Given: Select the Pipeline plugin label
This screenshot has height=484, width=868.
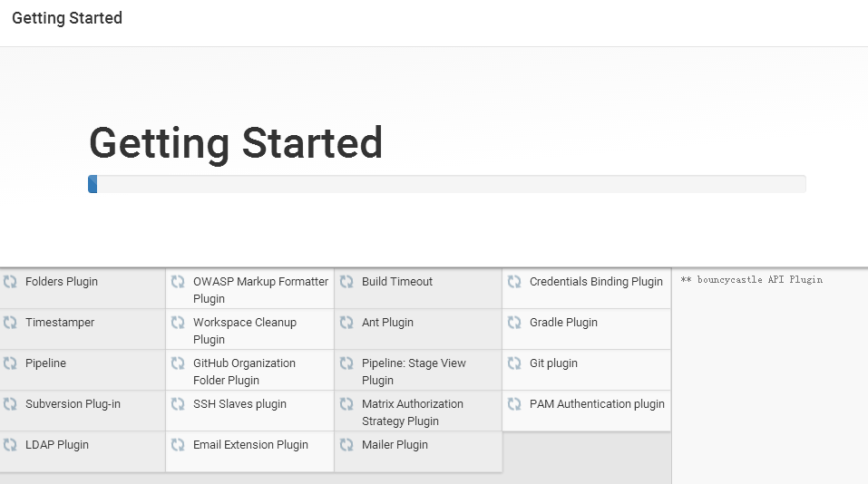Looking at the screenshot, I should tap(45, 363).
